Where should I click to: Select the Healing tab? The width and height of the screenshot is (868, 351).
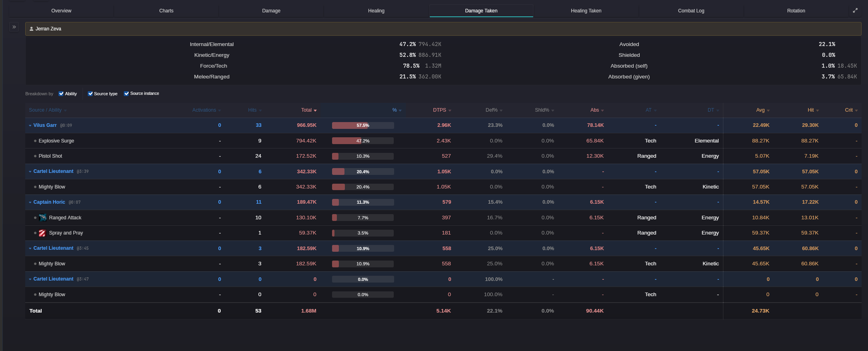(x=376, y=11)
